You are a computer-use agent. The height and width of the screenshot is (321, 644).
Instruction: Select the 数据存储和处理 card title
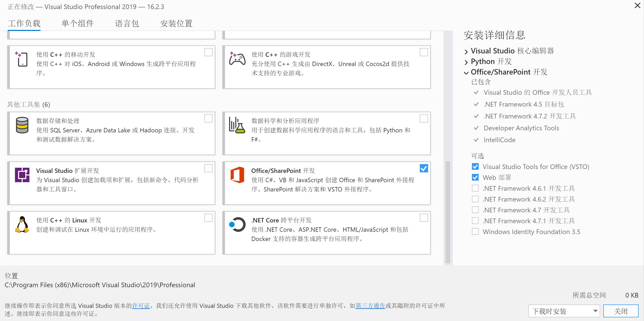coord(58,121)
